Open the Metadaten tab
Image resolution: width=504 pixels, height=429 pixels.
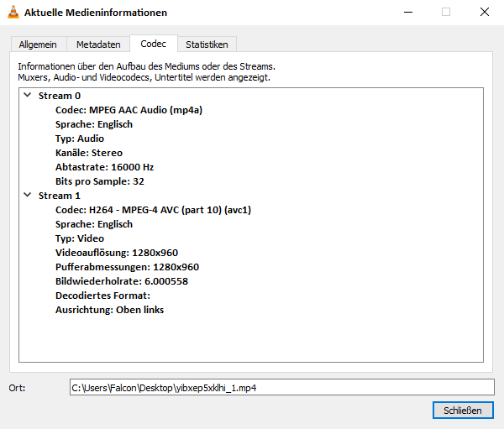(x=98, y=44)
